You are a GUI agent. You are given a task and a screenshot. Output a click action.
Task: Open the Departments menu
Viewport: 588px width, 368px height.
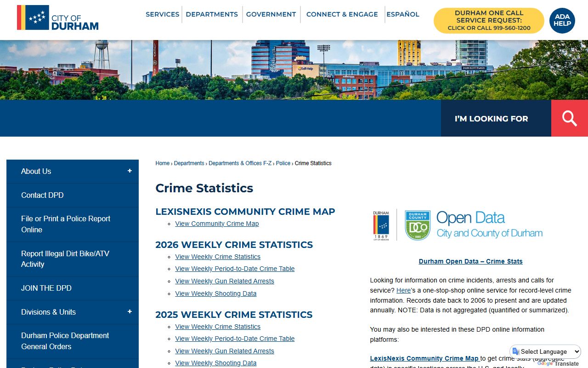click(212, 14)
